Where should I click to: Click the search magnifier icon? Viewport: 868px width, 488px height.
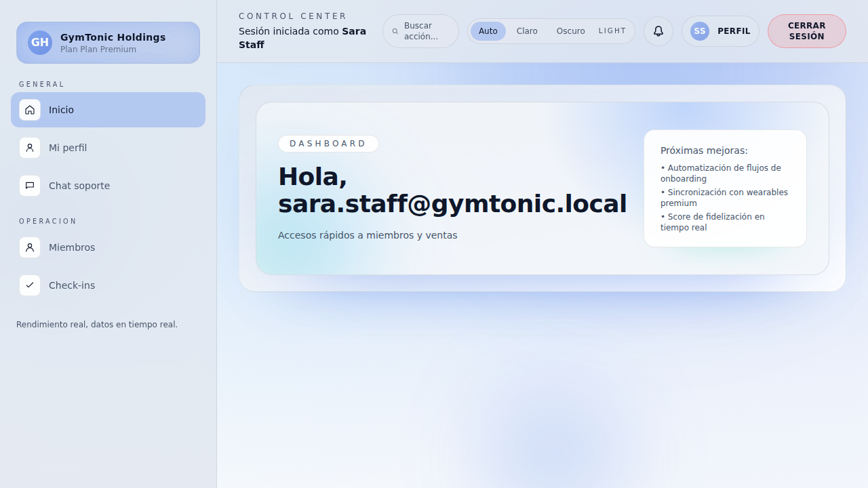(395, 31)
